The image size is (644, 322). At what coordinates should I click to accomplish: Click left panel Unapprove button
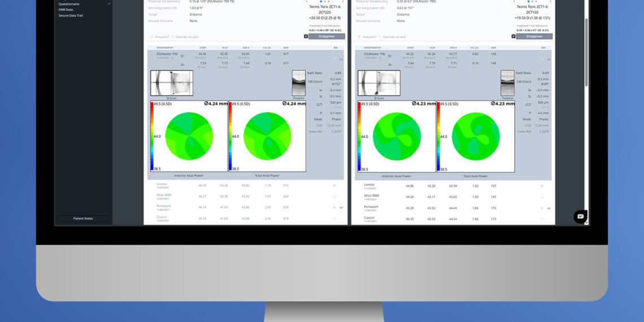(x=327, y=36)
